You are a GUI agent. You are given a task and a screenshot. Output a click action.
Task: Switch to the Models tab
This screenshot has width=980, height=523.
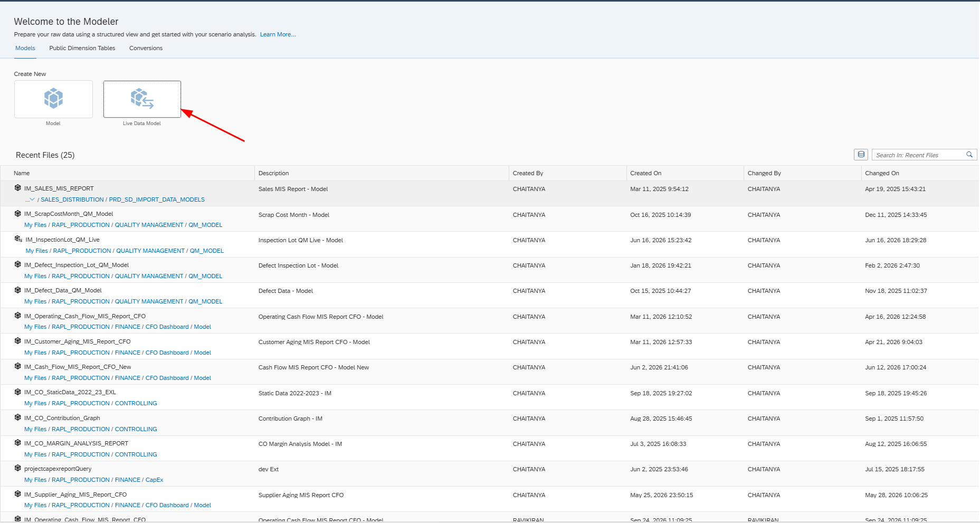tap(25, 48)
